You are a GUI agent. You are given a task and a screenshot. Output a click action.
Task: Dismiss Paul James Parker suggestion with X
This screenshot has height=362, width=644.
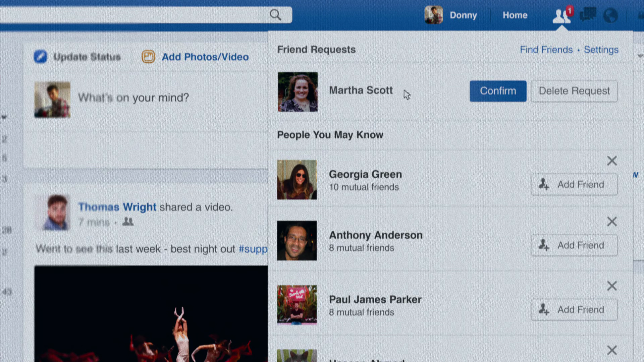[612, 286]
